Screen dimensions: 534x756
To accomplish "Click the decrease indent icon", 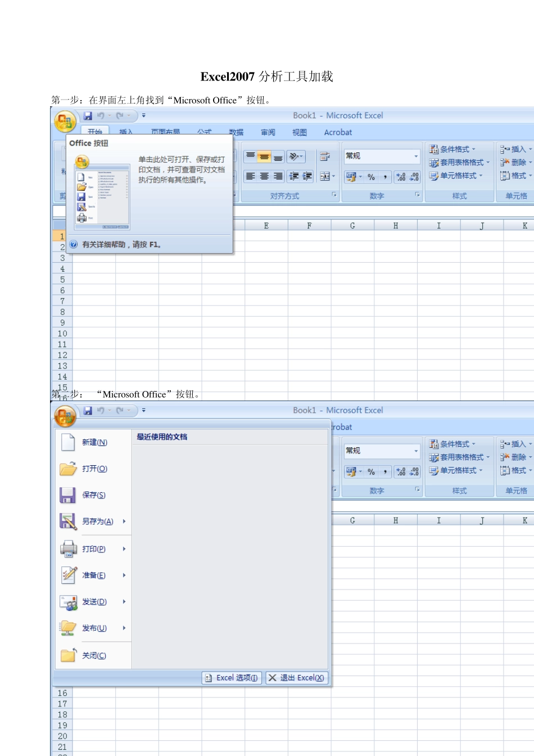I will pos(293,177).
